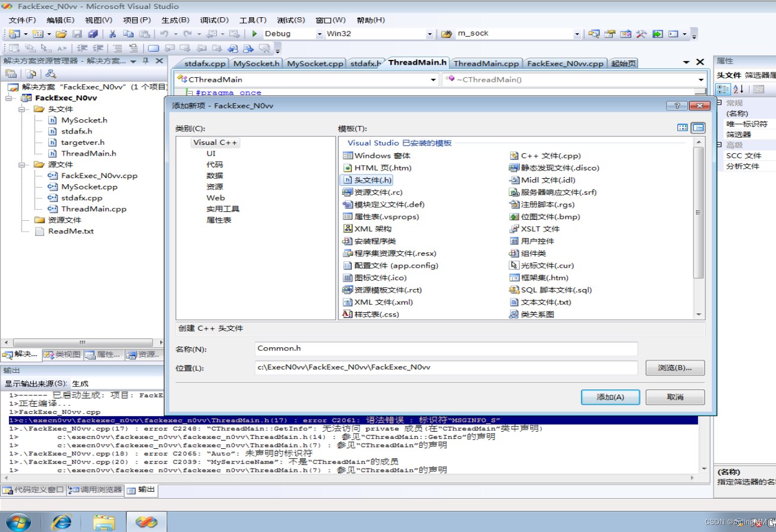Click in the 名称(N) field containing Common.h
Image resolution: width=776 pixels, height=532 pixels.
tap(446, 349)
